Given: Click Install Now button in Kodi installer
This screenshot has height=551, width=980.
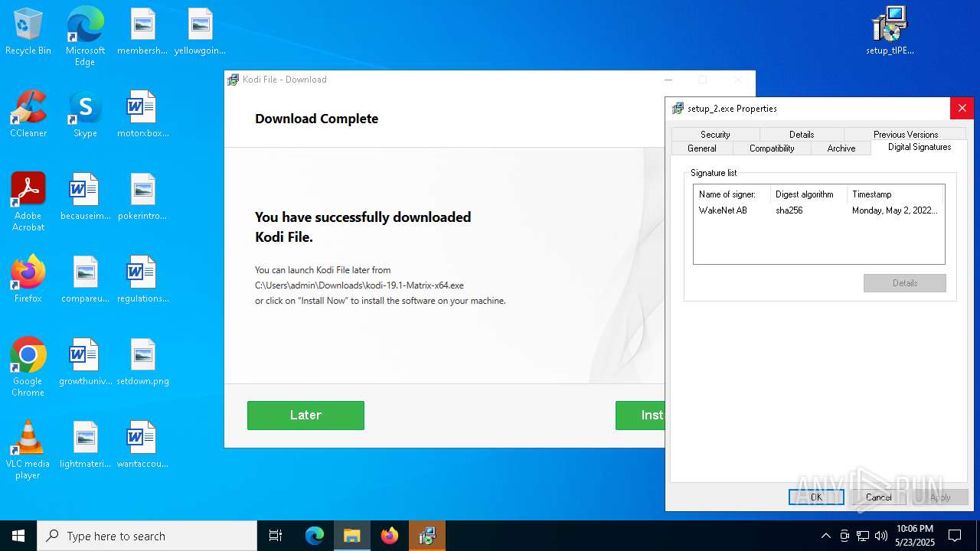Looking at the screenshot, I should click(x=640, y=415).
